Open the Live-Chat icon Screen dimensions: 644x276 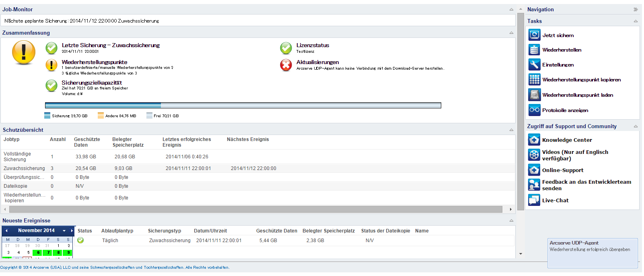click(x=534, y=200)
